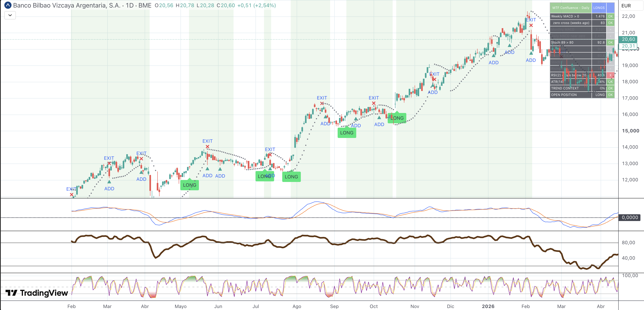Click the TradingView logo

(x=37, y=293)
